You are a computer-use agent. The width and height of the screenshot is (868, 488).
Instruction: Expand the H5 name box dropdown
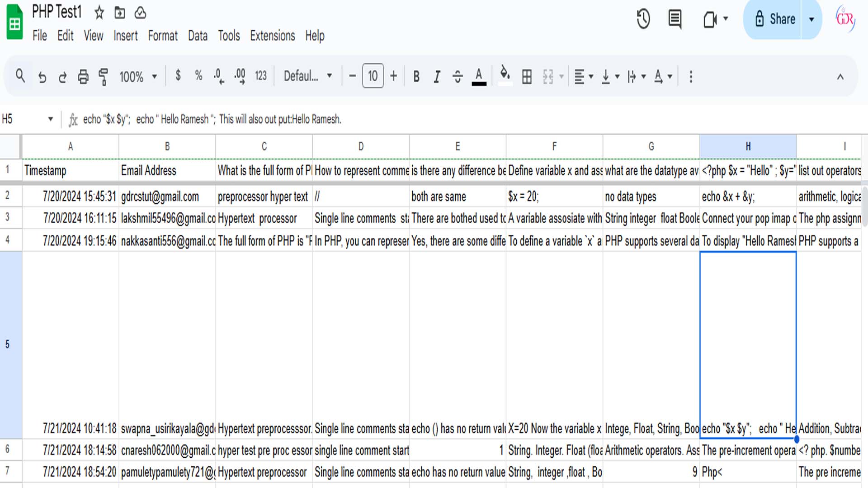tap(50, 119)
